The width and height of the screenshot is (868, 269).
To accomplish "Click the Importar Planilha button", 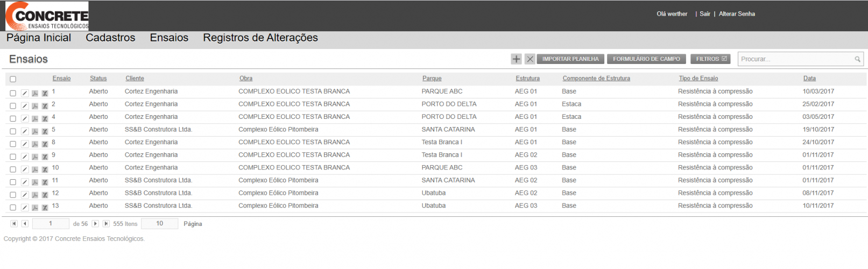I will pyautogui.click(x=570, y=59).
